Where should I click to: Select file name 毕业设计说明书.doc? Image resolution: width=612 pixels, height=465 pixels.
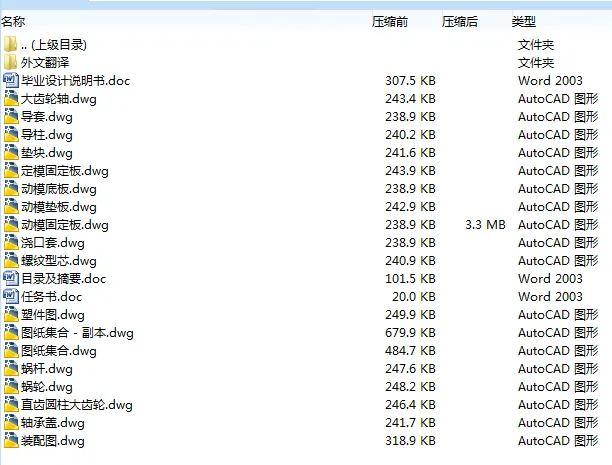[x=75, y=80]
